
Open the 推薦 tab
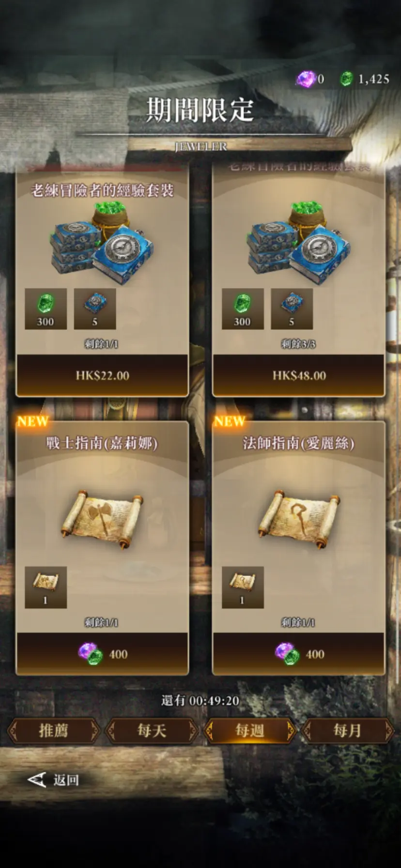tap(54, 730)
